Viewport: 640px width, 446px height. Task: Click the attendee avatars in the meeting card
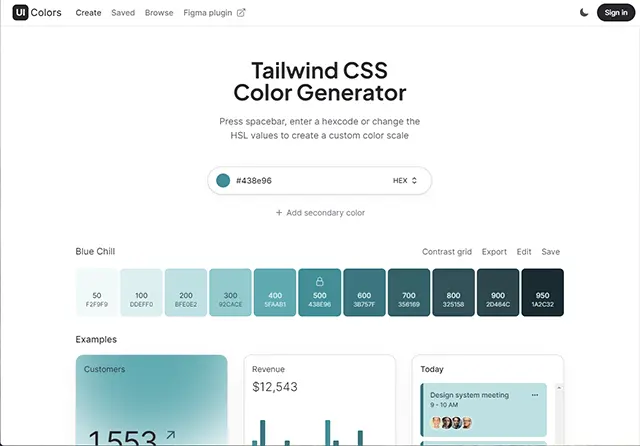451,423
